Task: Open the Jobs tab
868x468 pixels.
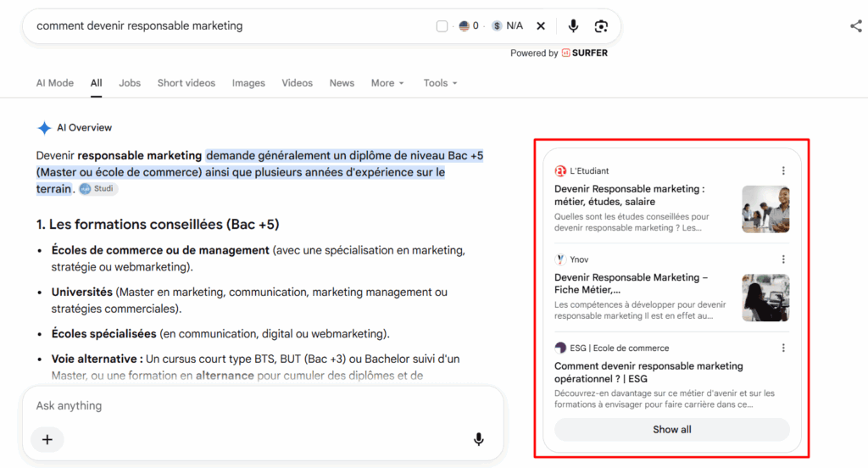Action: [130, 83]
